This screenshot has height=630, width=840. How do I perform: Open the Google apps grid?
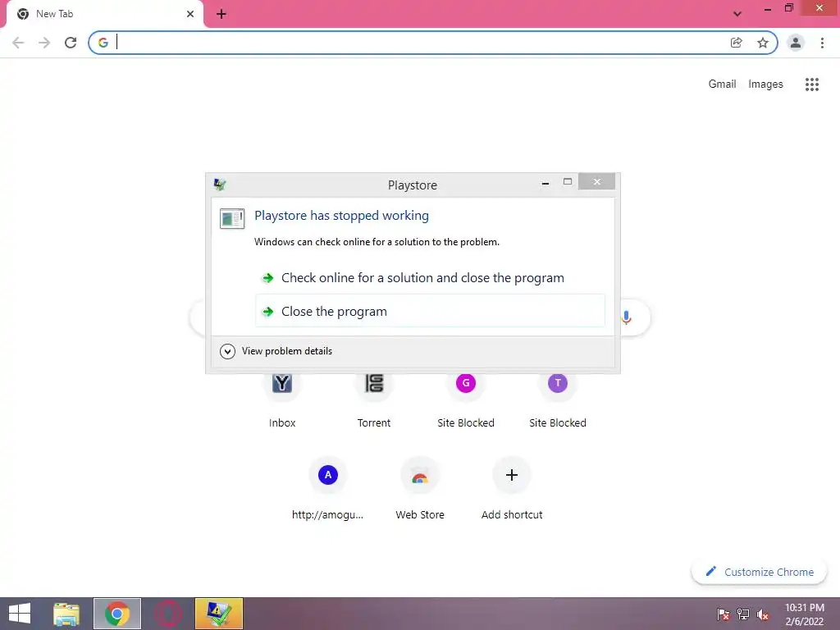click(812, 84)
